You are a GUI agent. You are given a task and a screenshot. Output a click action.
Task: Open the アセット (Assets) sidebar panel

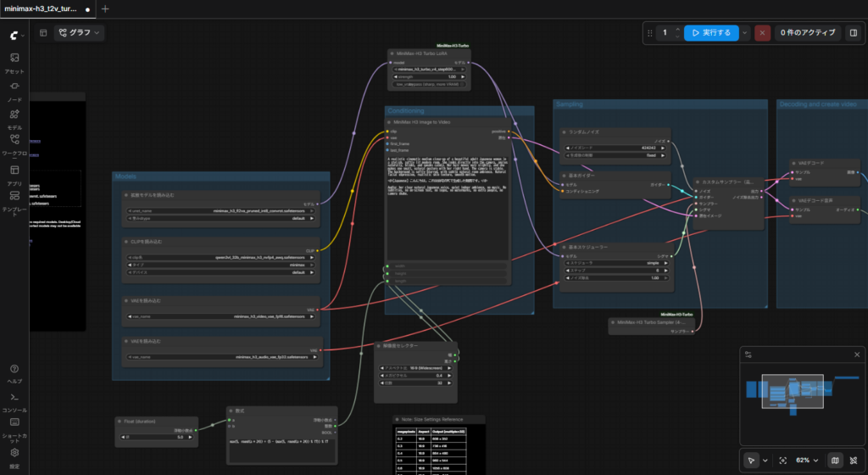[14, 63]
